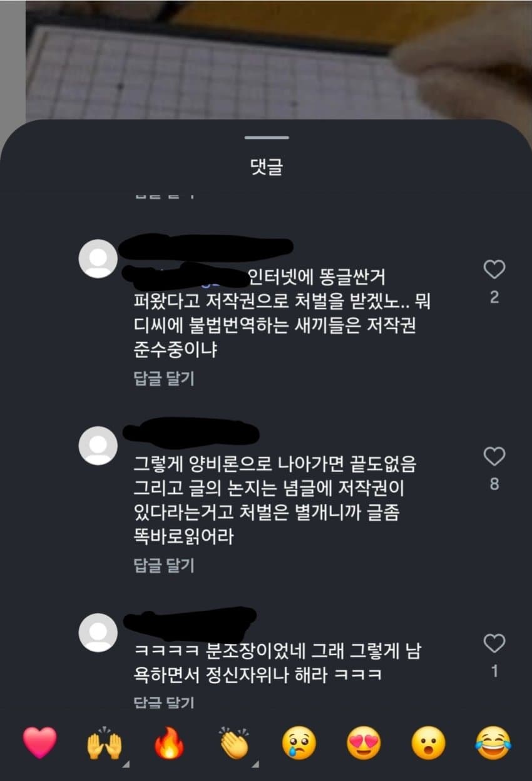Like the comment with 8 likes
The height and width of the screenshot is (781, 532).
click(494, 457)
